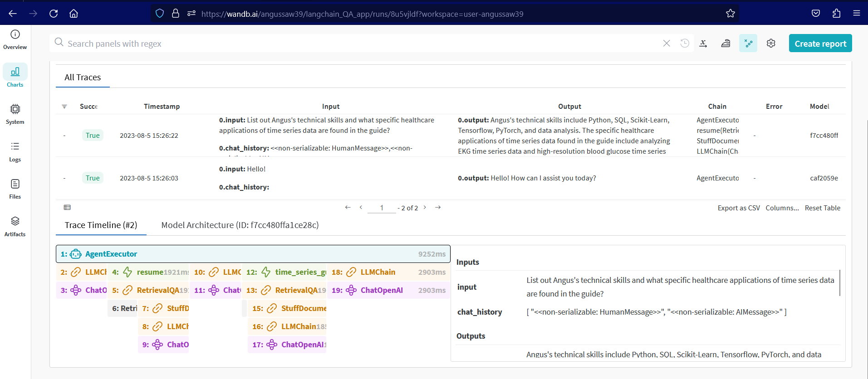Screen dimensions: 868x379
Task: Open the Artifacts sidebar section
Action: tap(15, 227)
